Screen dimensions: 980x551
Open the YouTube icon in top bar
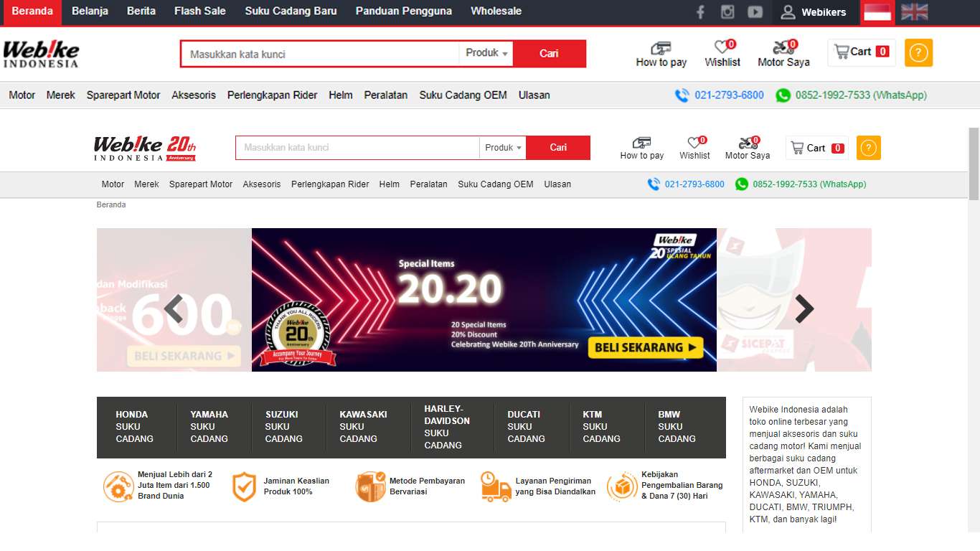click(x=755, y=12)
